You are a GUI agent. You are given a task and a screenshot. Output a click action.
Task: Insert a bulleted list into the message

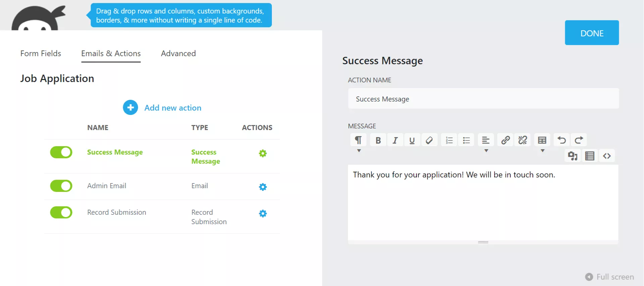pos(466,140)
